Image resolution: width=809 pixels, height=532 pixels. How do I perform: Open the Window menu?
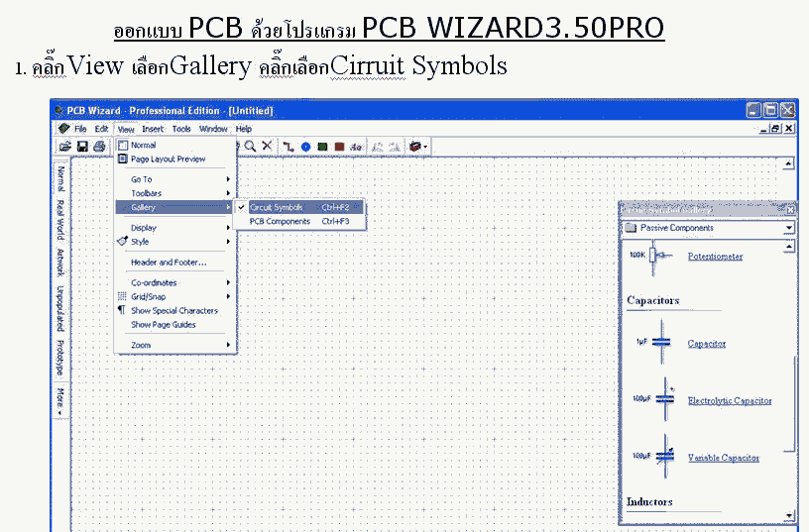tap(213, 129)
